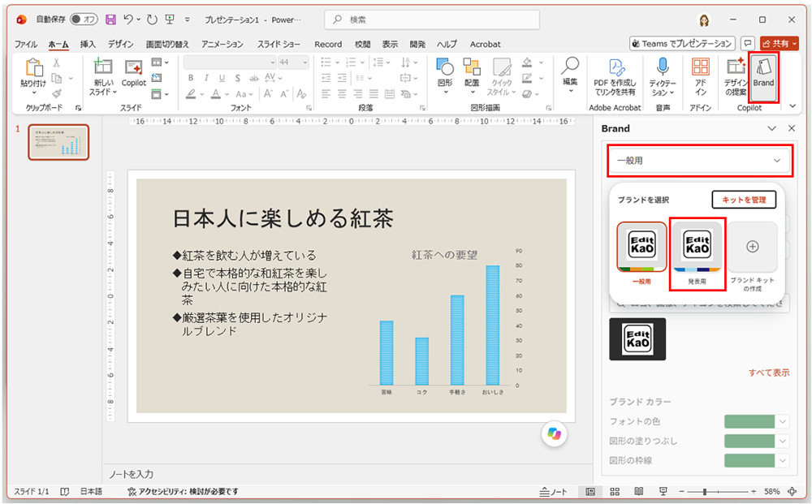This screenshot has width=812, height=504.
Task: Apply Italic formatting
Action: point(206,78)
